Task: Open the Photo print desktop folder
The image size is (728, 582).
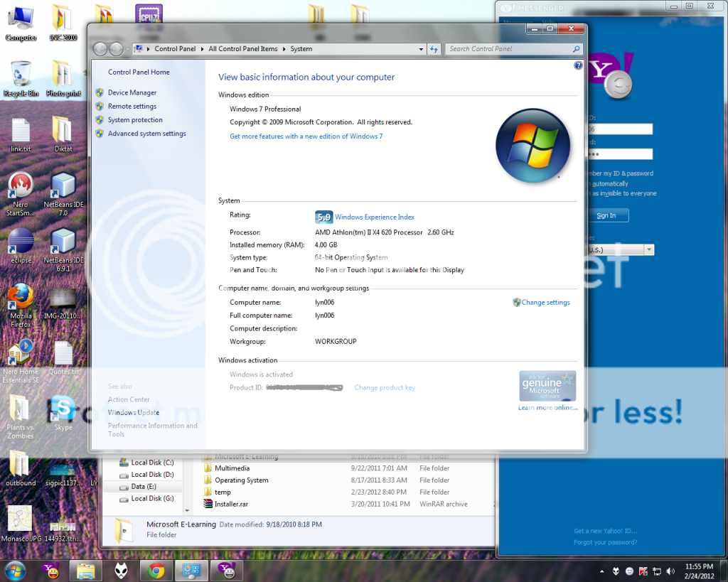Action: tap(63, 79)
